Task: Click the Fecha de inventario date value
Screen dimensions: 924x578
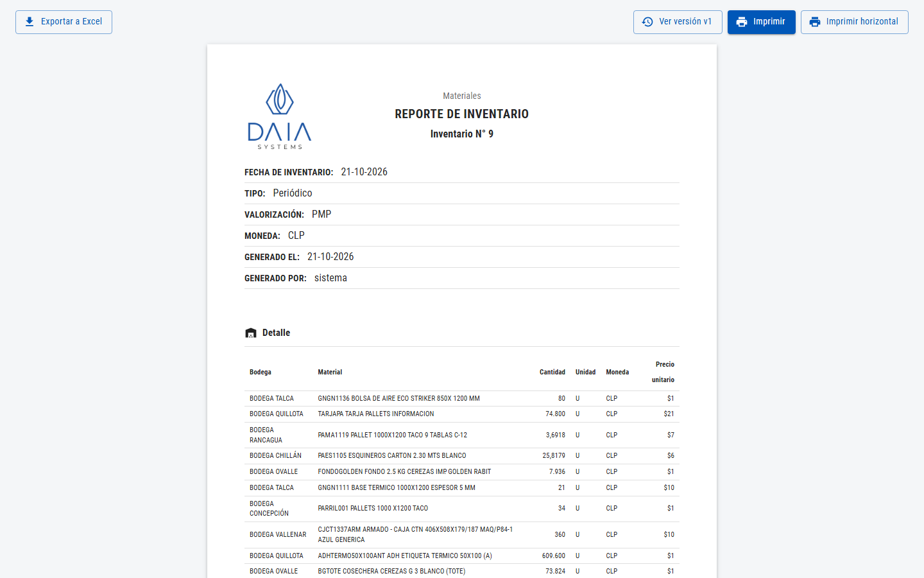Action: pyautogui.click(x=364, y=172)
